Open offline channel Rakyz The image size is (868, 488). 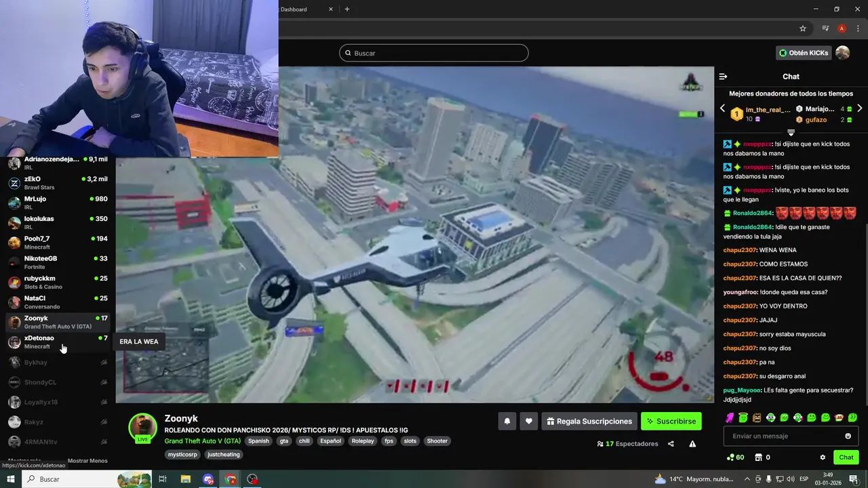[x=58, y=422]
